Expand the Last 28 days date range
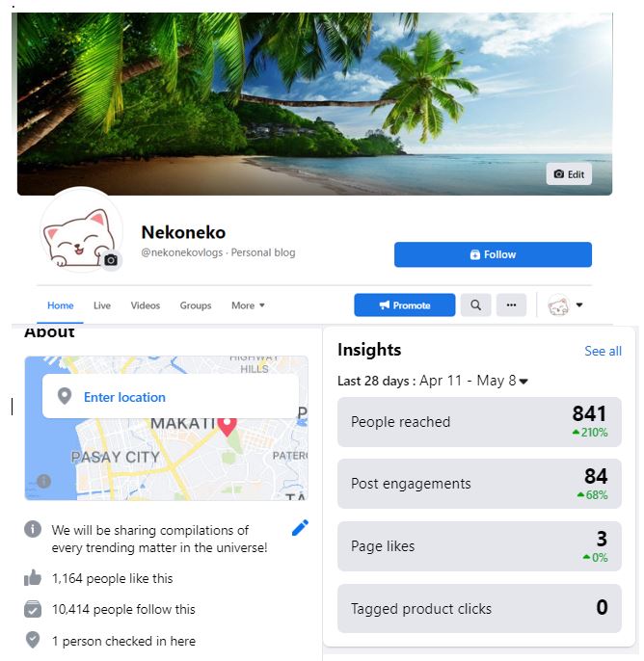Screen dimensions: 644x661 tap(432, 382)
